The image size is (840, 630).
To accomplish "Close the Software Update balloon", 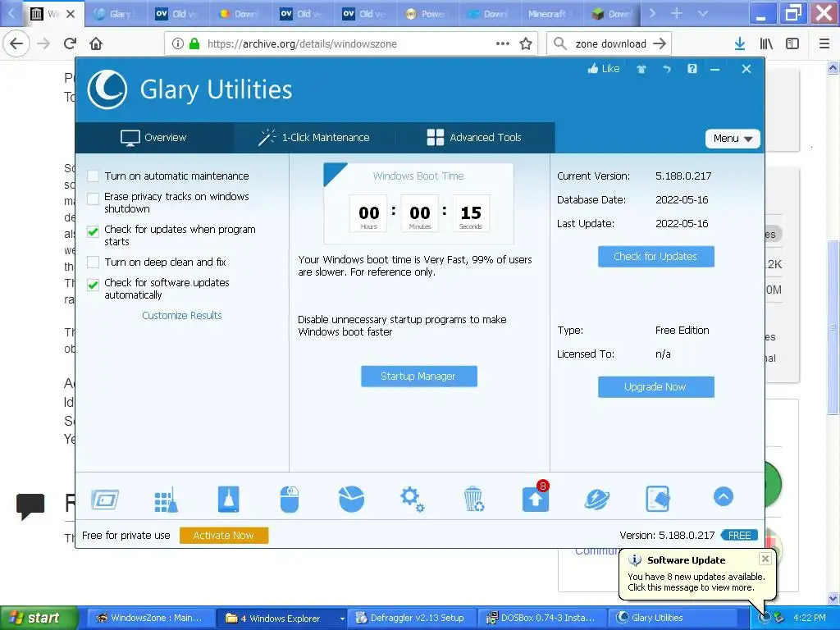I will tap(765, 559).
